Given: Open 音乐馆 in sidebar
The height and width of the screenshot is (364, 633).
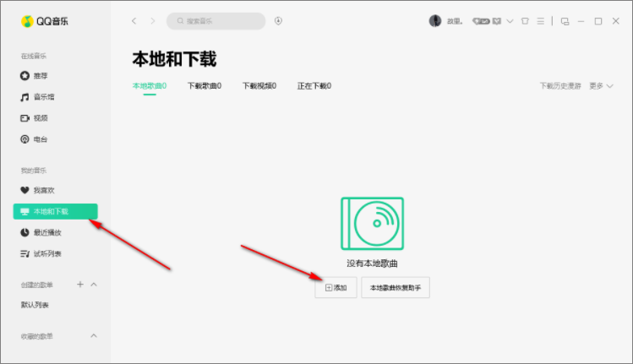Looking at the screenshot, I should pyautogui.click(x=37, y=97).
